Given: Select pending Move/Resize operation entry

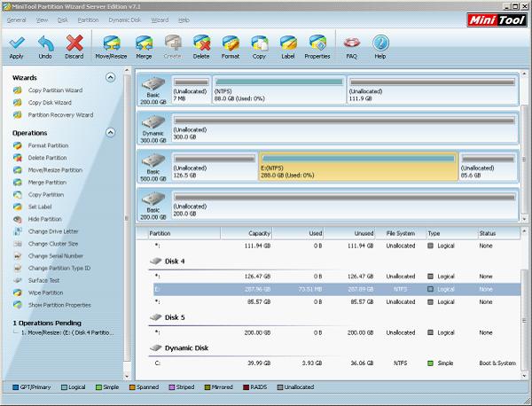Looking at the screenshot, I should click(x=67, y=332).
